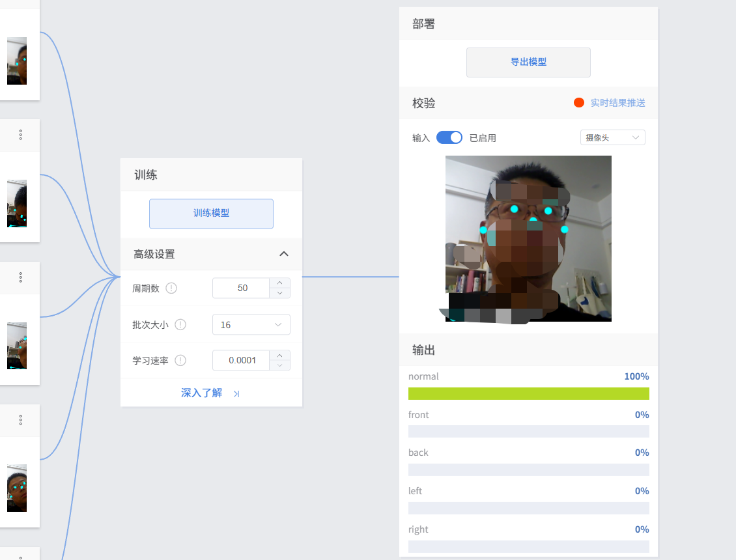The height and width of the screenshot is (560, 736).
Task: Click the info icon next to 周期数
Action: click(171, 288)
